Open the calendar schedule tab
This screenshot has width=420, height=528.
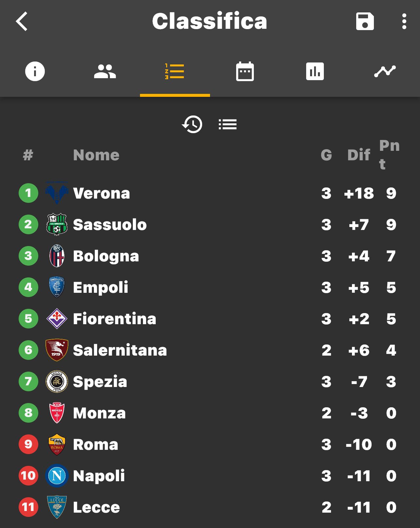[245, 71]
